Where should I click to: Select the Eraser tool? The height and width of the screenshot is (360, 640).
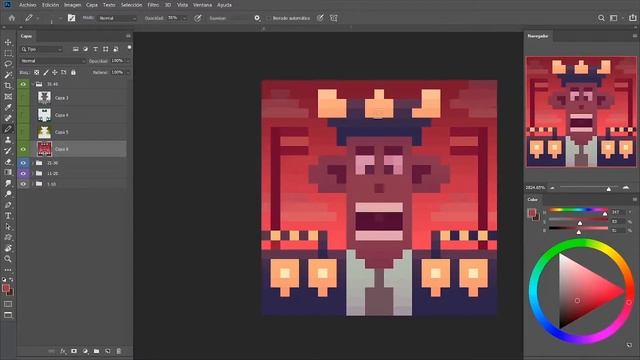point(8,161)
